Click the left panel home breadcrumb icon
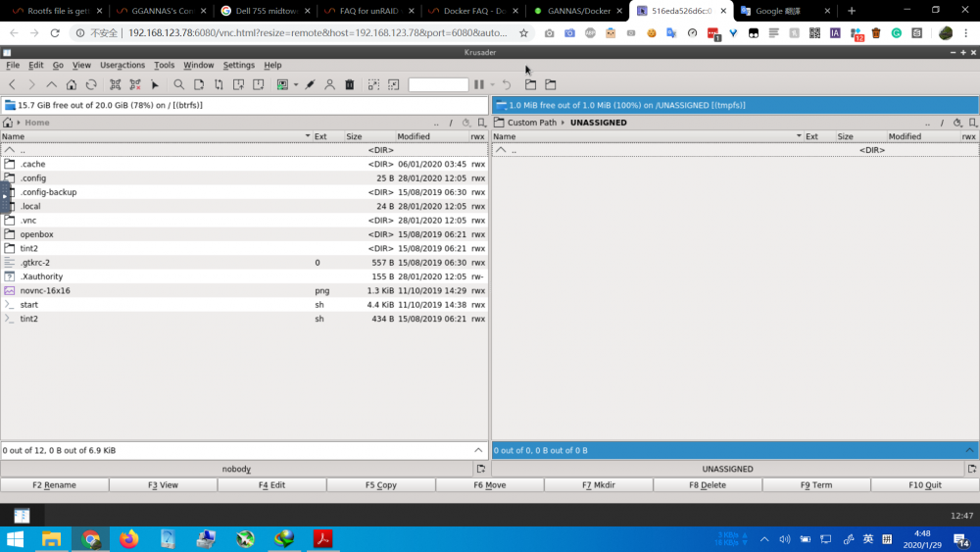The image size is (980, 552). 8,123
